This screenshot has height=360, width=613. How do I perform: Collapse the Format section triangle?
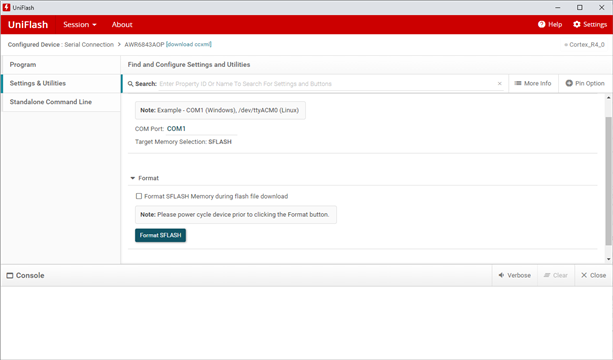coord(133,178)
